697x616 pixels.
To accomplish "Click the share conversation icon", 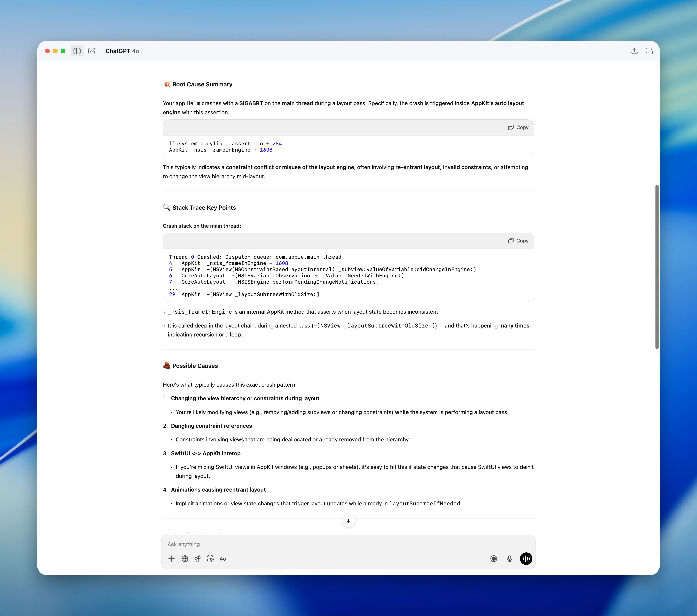I will coord(634,51).
